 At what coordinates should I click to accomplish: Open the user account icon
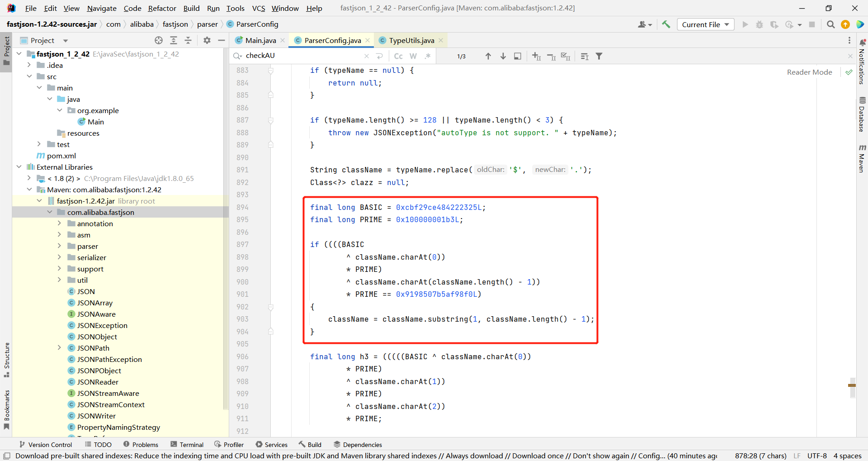[x=645, y=24]
